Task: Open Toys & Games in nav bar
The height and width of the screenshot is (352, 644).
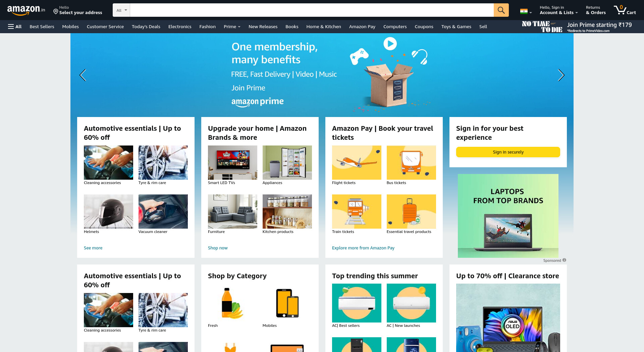Action: pos(456,26)
